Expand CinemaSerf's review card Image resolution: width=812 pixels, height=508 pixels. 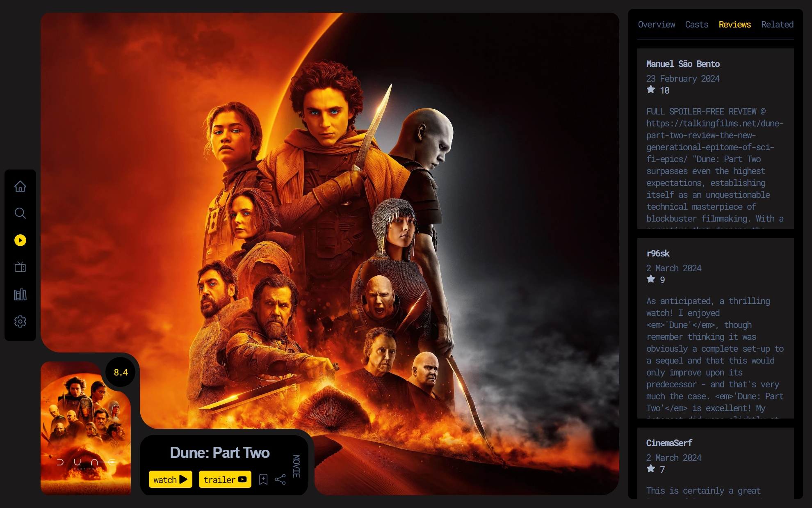(x=715, y=464)
